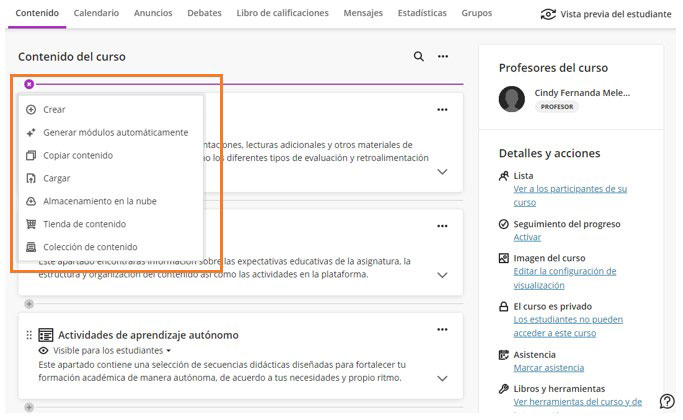Go to the Grupos tab
Image resolution: width=683 pixels, height=420 pixels.
477,13
